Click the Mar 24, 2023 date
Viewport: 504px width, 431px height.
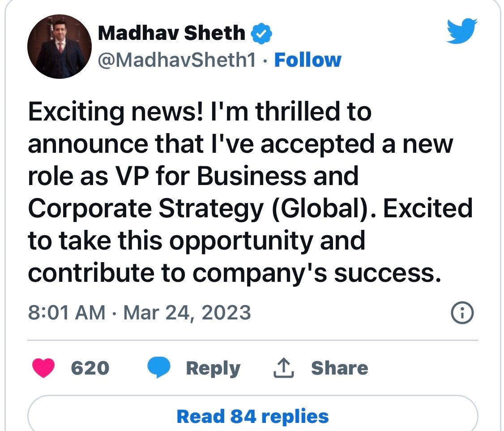point(187,312)
